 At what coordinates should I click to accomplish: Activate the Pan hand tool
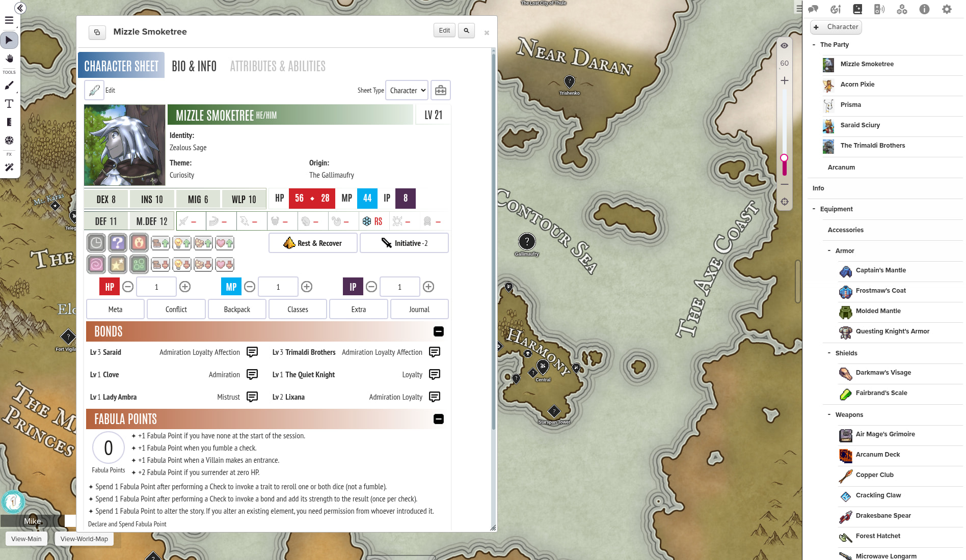click(9, 59)
